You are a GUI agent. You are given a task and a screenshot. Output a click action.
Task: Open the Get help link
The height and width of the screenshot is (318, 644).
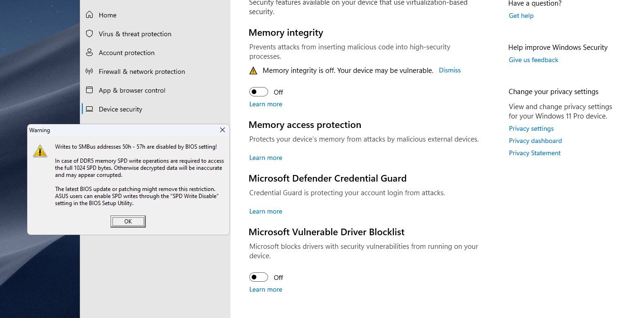point(521,16)
